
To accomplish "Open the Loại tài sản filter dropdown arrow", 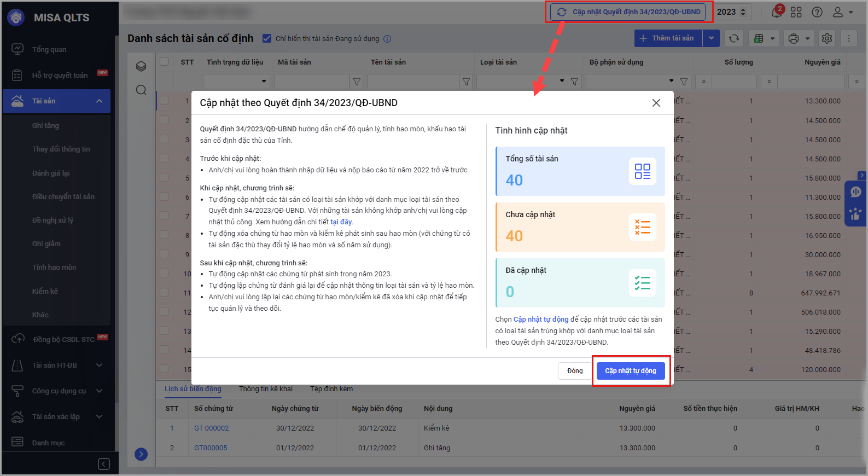I will coord(562,81).
